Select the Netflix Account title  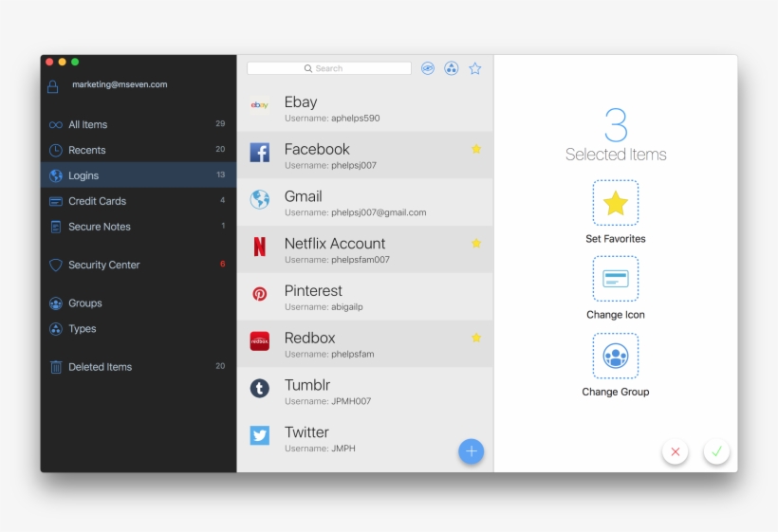pyautogui.click(x=335, y=244)
